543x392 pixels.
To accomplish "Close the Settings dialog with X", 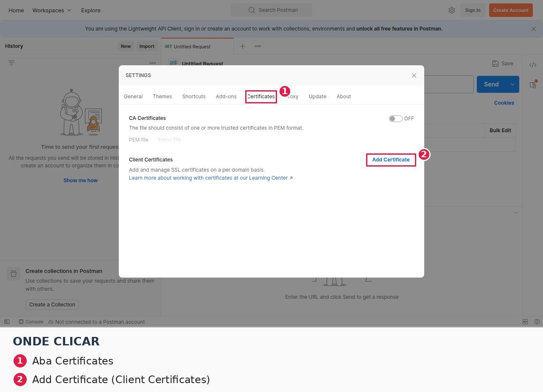I will [x=414, y=75].
